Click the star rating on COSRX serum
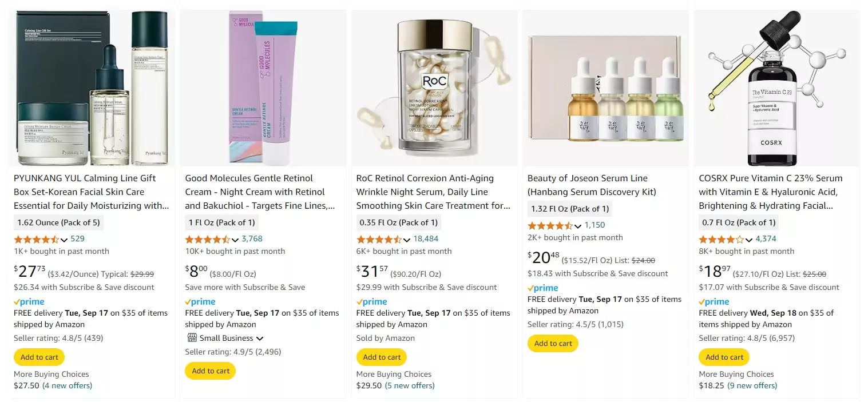This screenshot has width=868, height=402. click(x=721, y=239)
